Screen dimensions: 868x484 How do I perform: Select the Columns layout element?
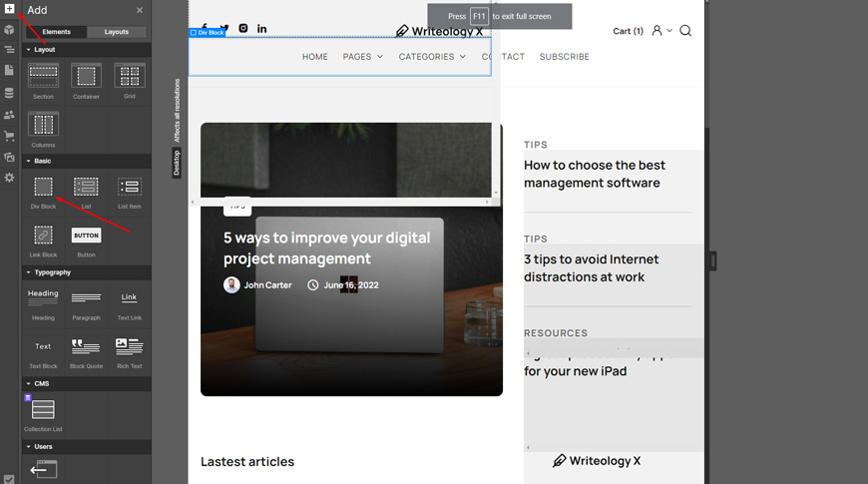[x=43, y=129]
